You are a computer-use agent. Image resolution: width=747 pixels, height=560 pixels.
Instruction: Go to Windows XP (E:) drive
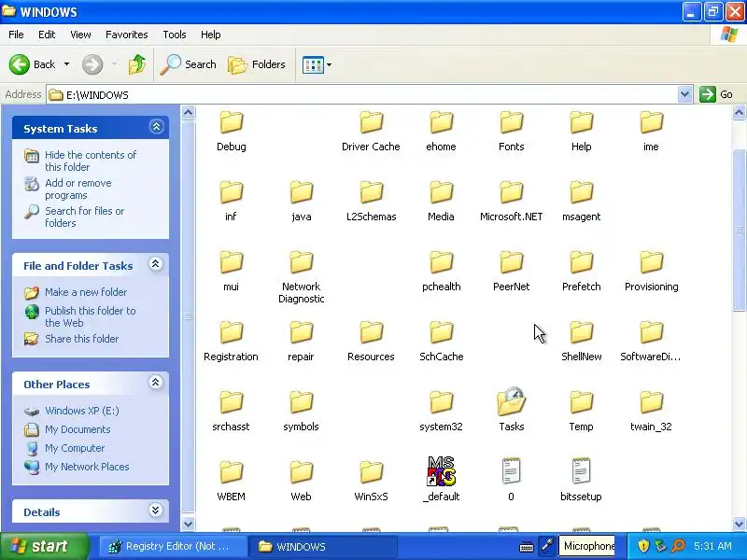(x=82, y=411)
